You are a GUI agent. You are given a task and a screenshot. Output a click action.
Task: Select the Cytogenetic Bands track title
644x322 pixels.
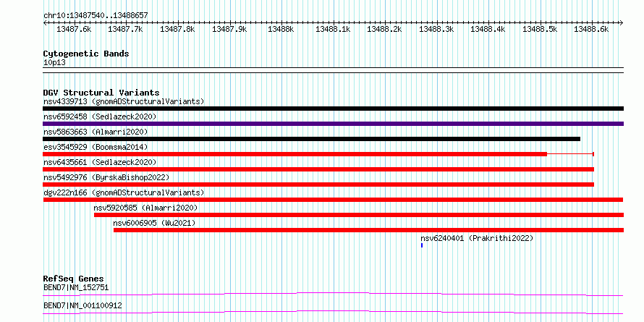pyautogui.click(x=86, y=54)
